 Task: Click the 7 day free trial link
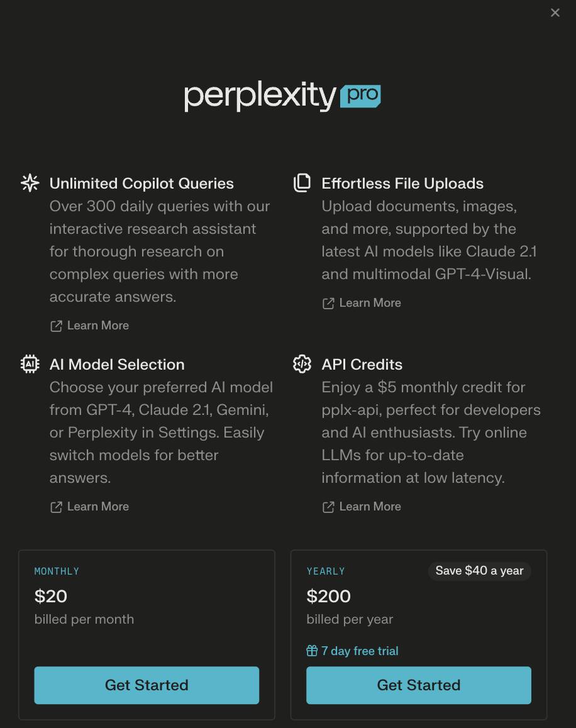click(360, 651)
